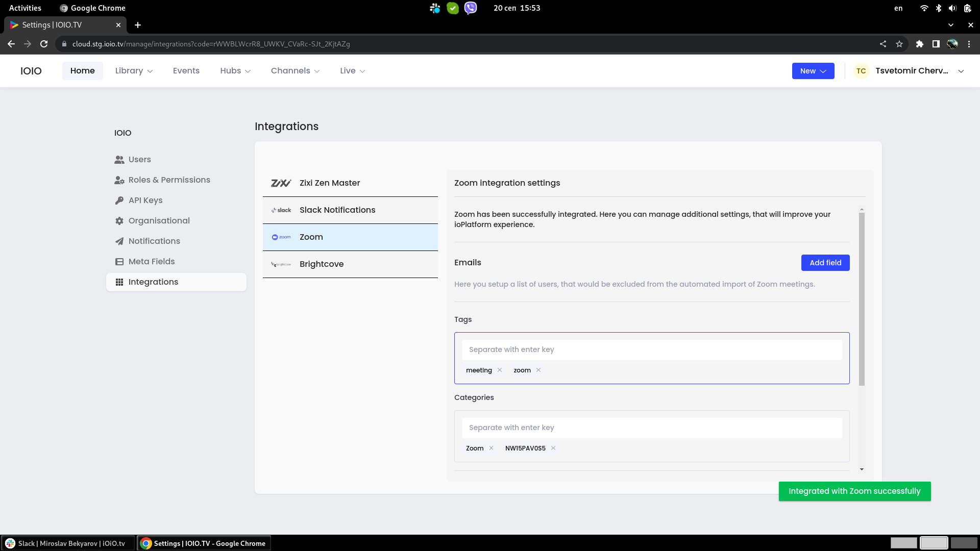Click the Notifications paper plane icon
This screenshot has width=980, height=551.
(x=119, y=241)
